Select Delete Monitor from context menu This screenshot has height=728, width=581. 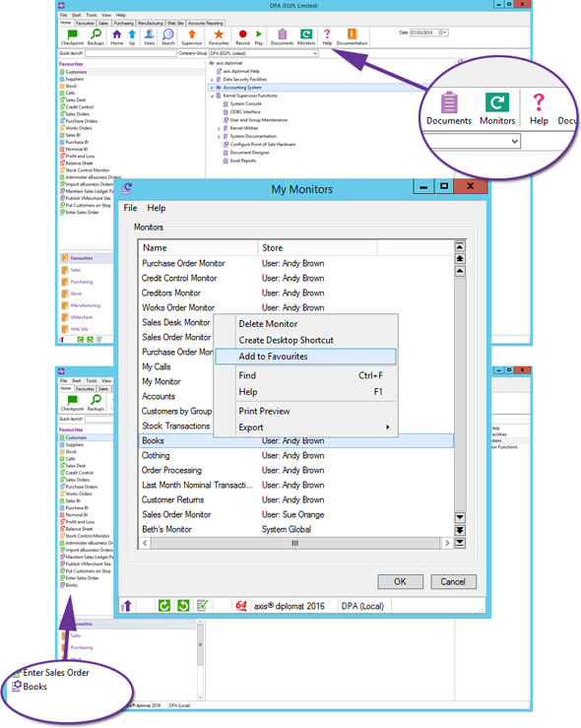(x=268, y=323)
